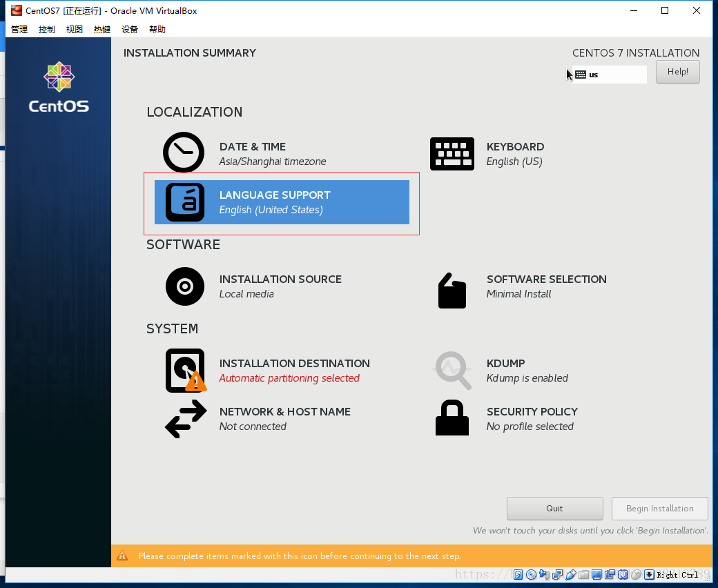Click the mouse integration icon in the status bar

[x=636, y=575]
